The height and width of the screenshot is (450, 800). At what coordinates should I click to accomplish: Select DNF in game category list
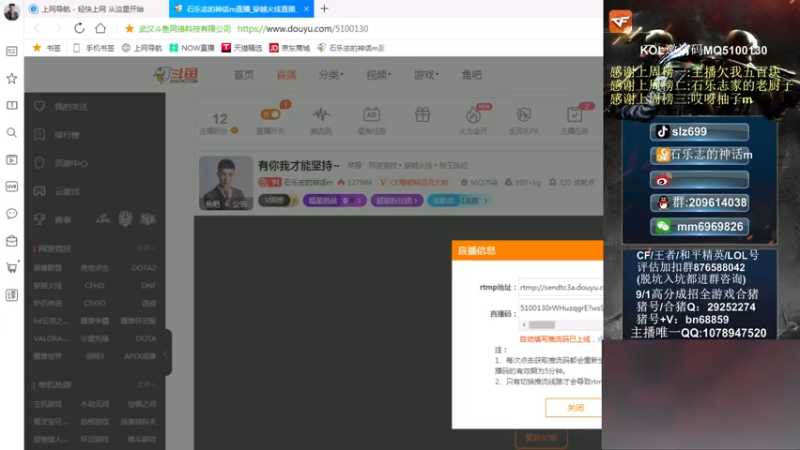148,285
